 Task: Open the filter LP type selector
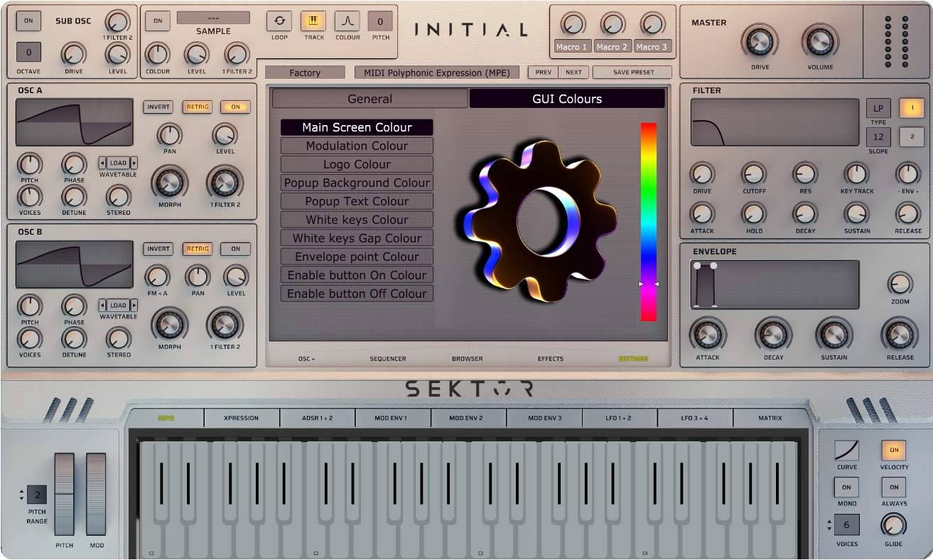878,109
